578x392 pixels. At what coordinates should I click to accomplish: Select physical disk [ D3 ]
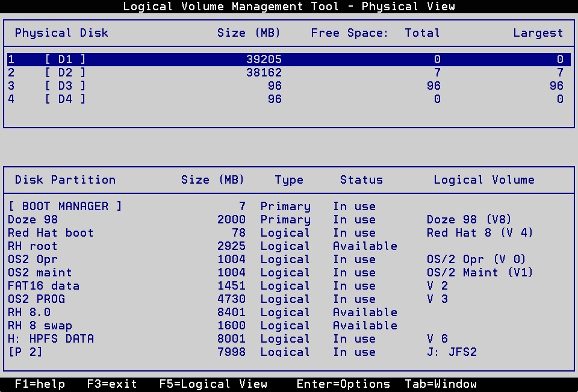[289, 86]
